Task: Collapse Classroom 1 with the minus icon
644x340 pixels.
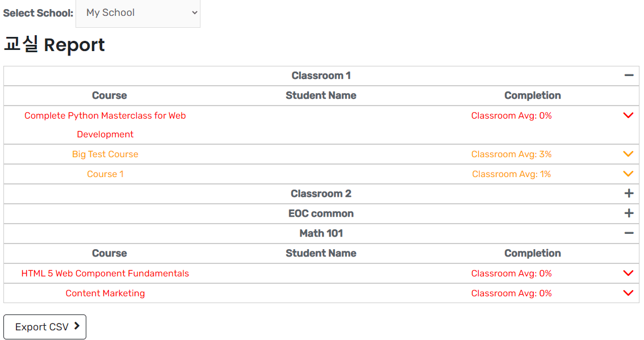Action: [628, 75]
